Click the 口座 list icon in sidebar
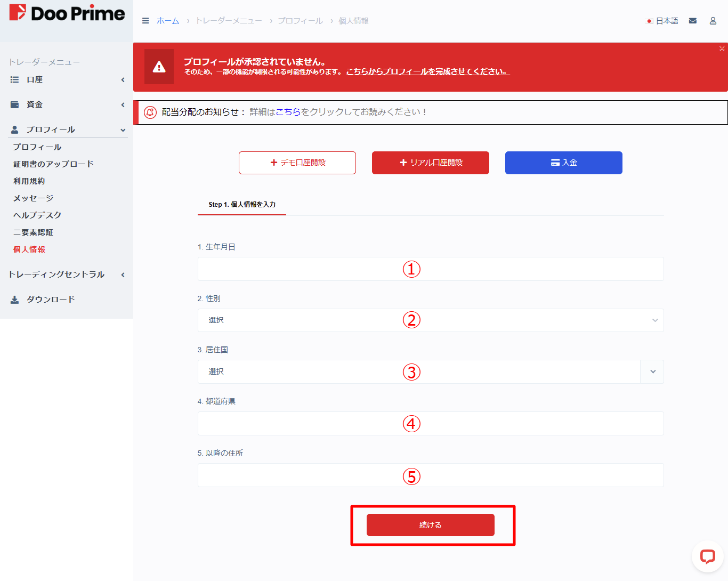 (14, 79)
